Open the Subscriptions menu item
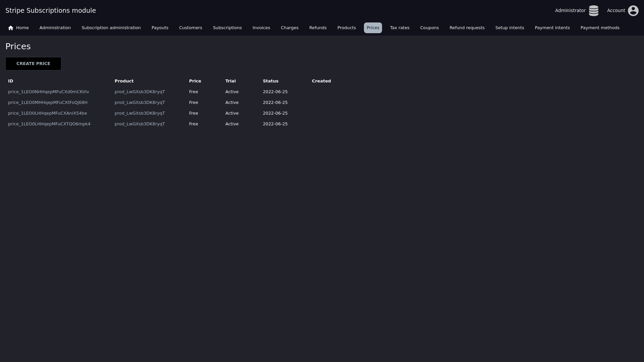 [x=227, y=28]
